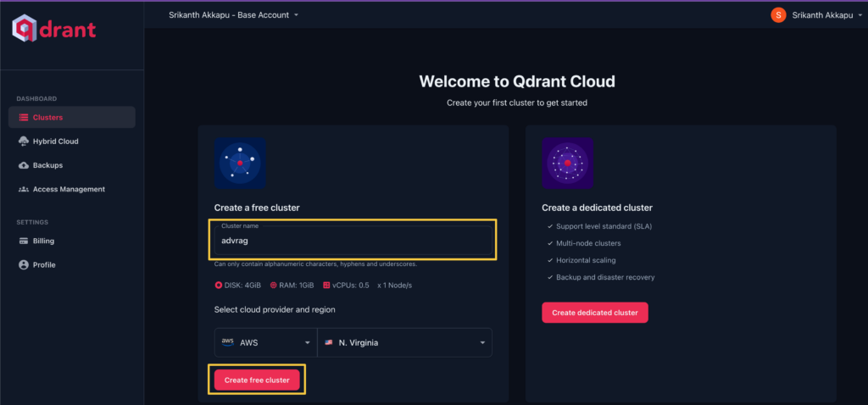The height and width of the screenshot is (405, 868).
Task: Click the SETTINGS section label
Action: click(x=33, y=223)
